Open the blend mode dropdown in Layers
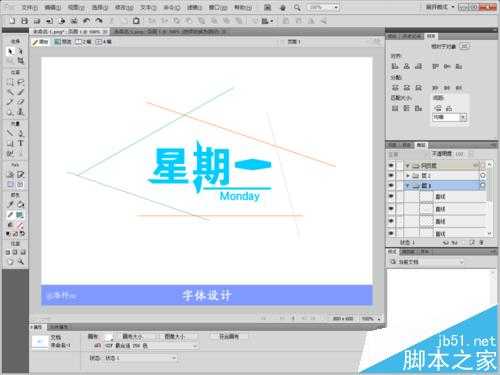Viewport: 500px width, 375px height. click(x=407, y=154)
